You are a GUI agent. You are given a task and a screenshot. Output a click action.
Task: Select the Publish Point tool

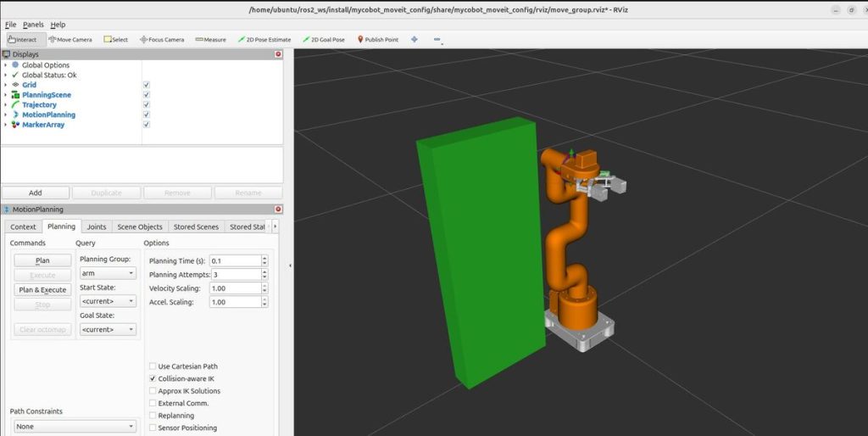377,39
